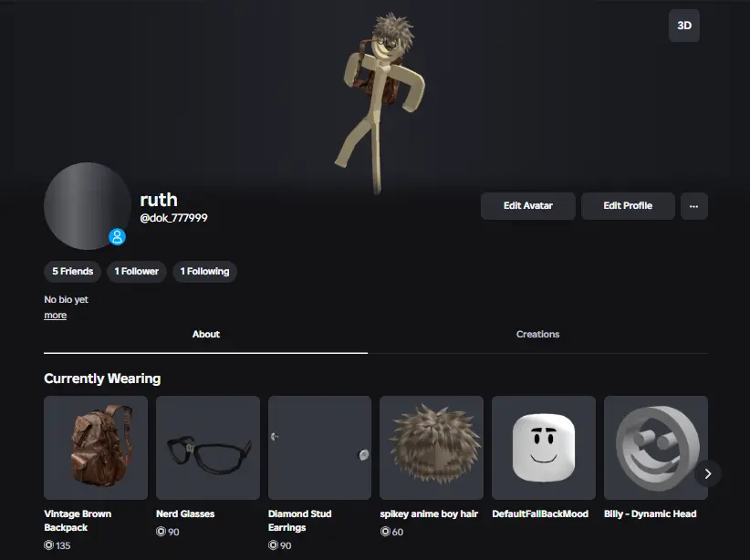The image size is (750, 560).
Task: Click the No bio yet text
Action: pyautogui.click(x=66, y=300)
